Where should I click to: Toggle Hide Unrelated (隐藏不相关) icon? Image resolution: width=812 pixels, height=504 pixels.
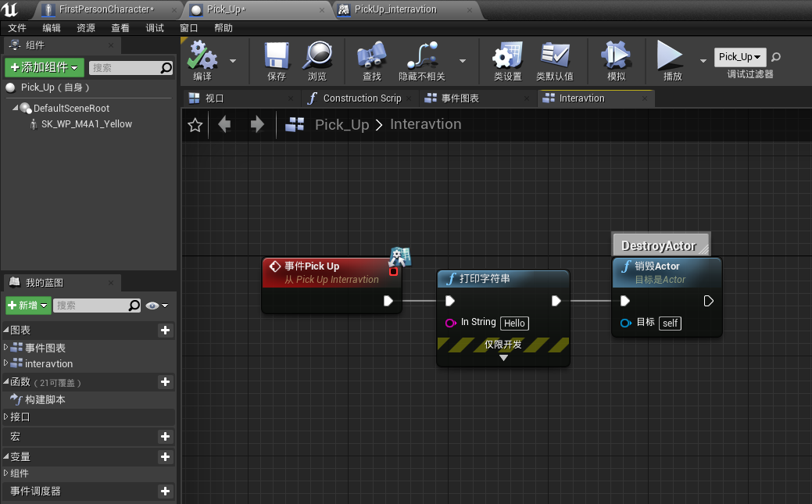pos(421,56)
